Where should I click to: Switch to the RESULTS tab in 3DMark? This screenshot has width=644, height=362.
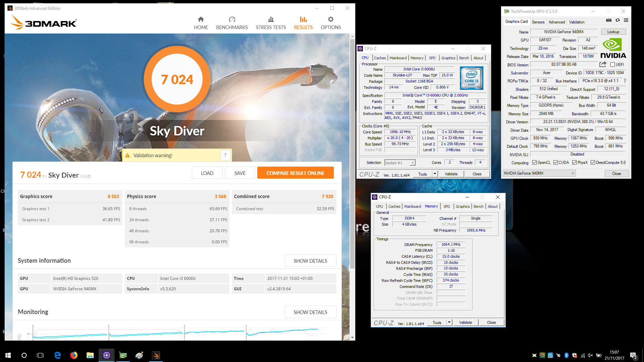[x=303, y=23]
